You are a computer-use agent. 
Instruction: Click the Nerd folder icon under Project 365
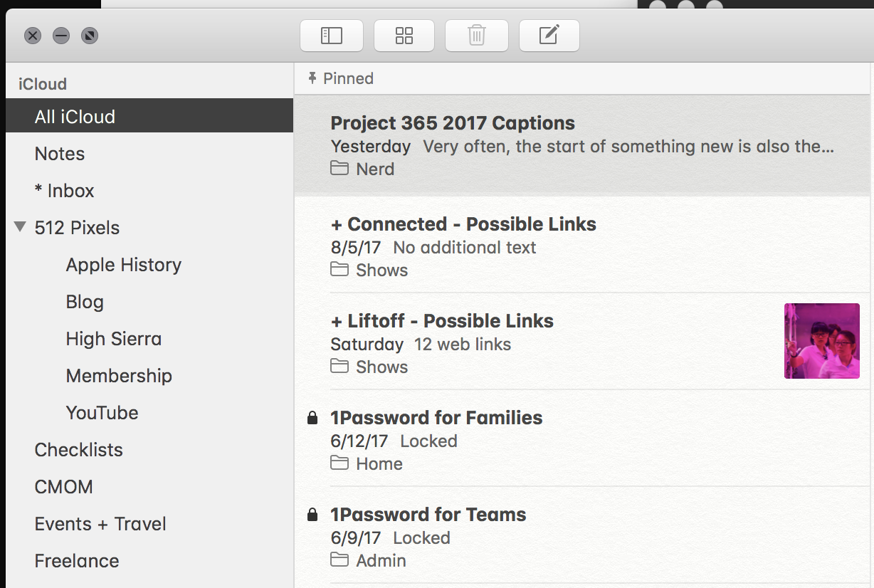tap(339, 169)
